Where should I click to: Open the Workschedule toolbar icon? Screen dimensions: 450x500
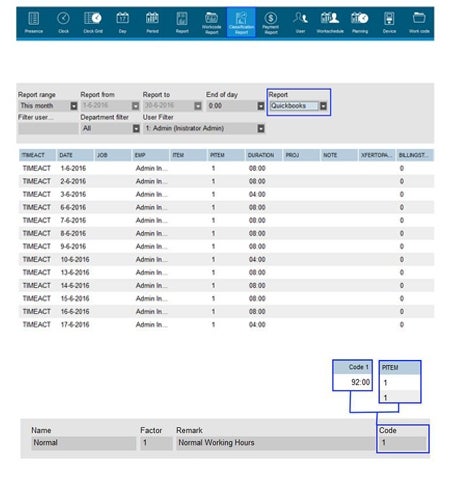pos(330,22)
